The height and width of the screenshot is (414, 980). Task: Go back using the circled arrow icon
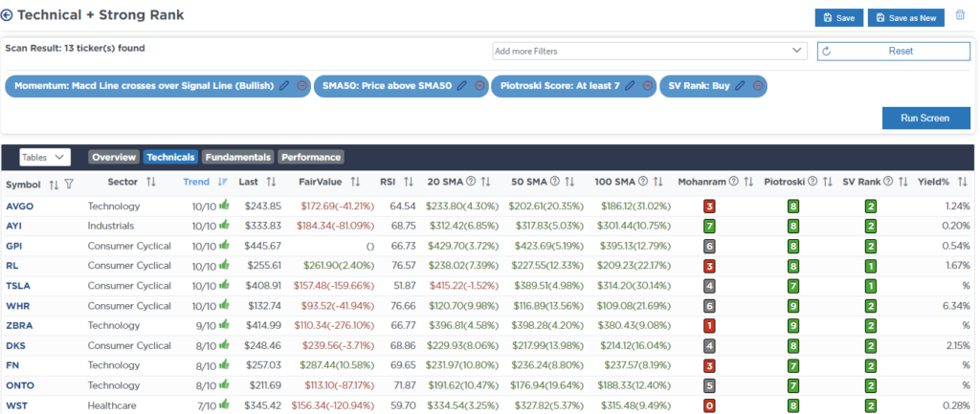tap(8, 15)
